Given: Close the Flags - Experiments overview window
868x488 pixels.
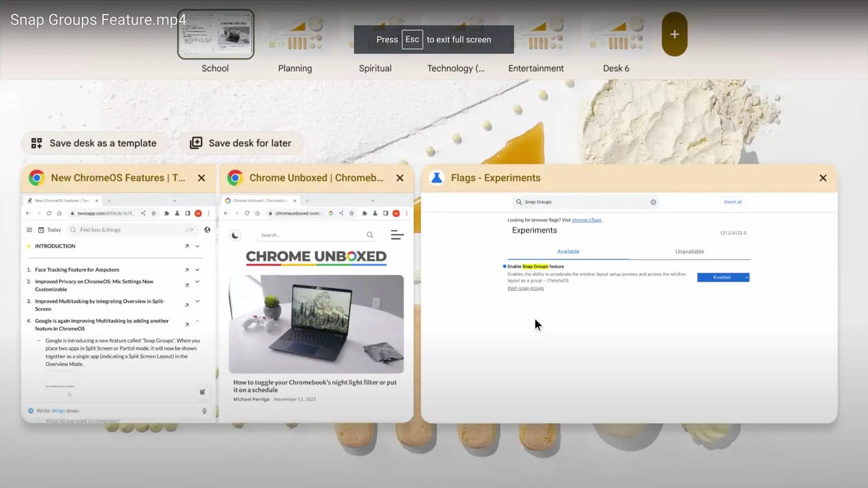Looking at the screenshot, I should click(x=823, y=178).
